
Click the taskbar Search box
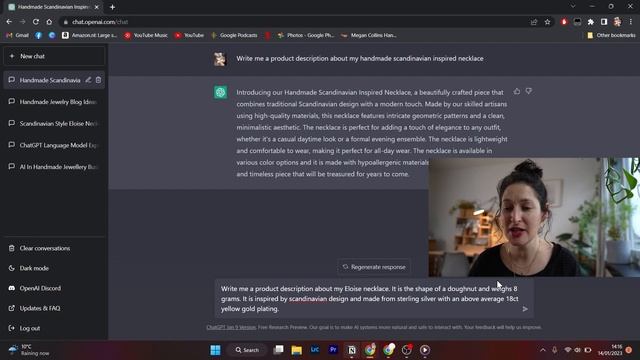point(247,350)
